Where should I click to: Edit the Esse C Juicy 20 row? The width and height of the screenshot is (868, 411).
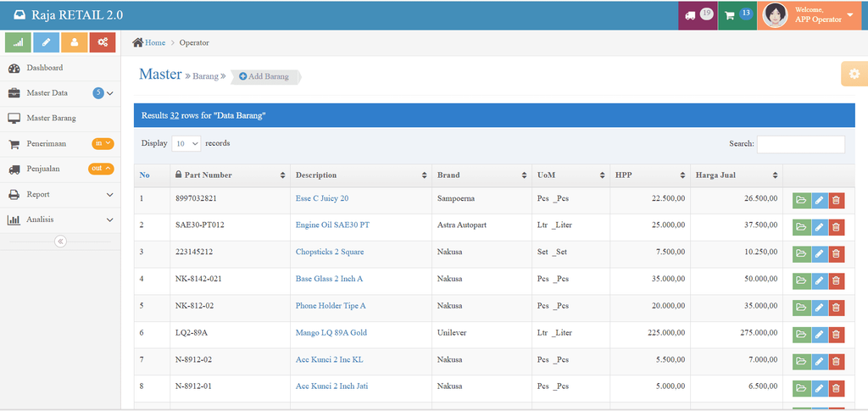tap(820, 200)
